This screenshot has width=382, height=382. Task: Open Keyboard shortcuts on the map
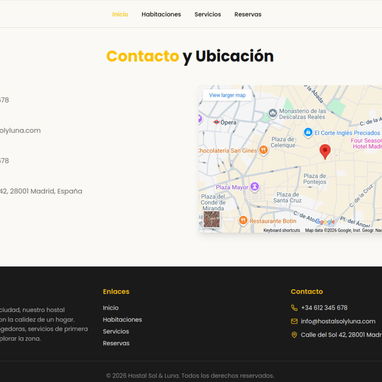(282, 230)
